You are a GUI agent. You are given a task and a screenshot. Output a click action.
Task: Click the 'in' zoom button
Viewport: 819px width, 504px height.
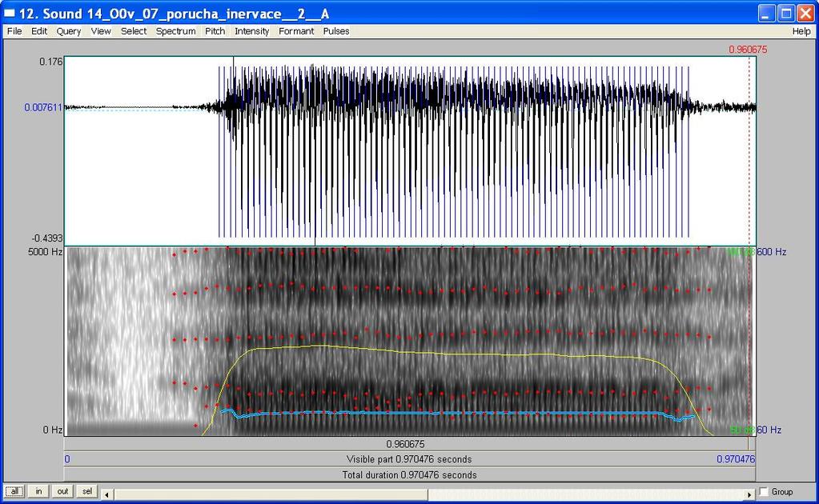(x=38, y=491)
